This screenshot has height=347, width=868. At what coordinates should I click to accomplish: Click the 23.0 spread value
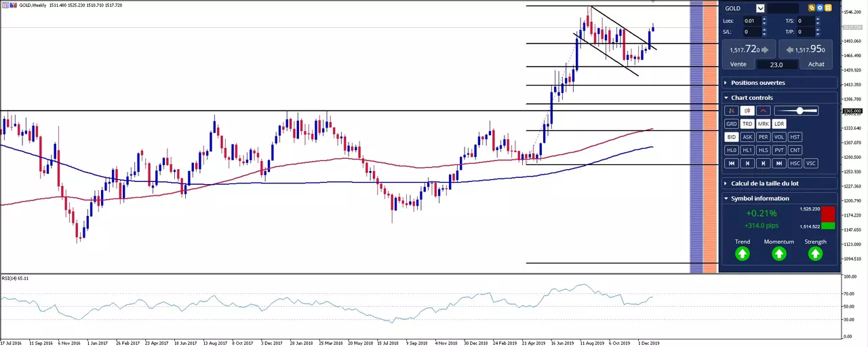click(x=777, y=65)
